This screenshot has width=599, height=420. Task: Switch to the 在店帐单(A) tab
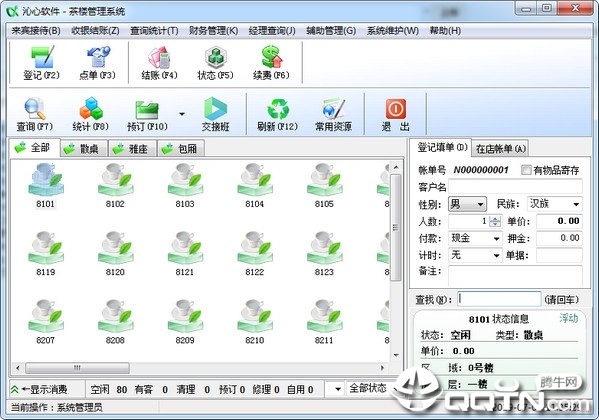[x=500, y=149]
